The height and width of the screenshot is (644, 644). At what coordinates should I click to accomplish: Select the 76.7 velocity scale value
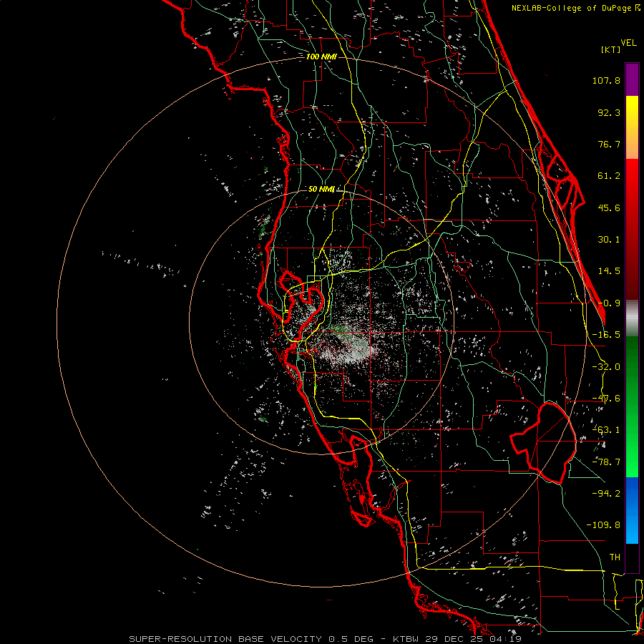[609, 144]
